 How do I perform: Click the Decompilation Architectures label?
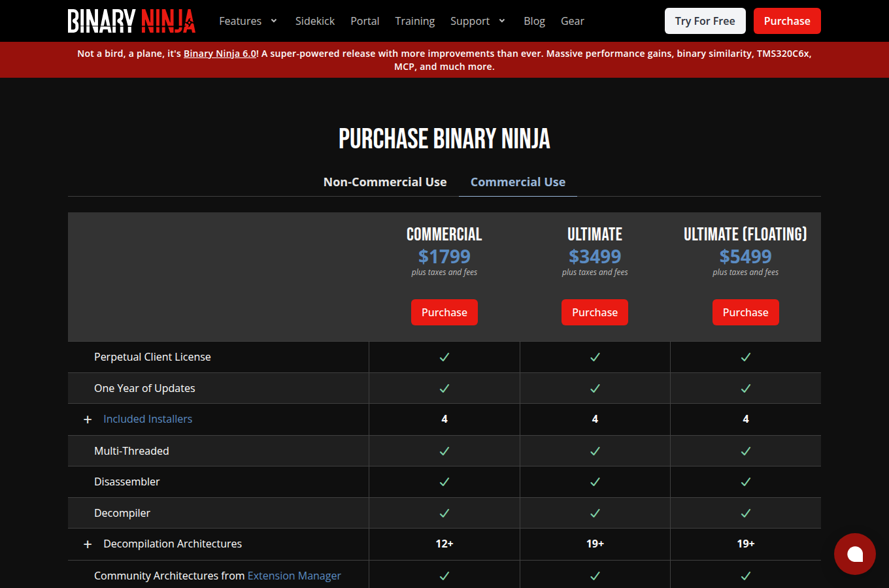[173, 544]
